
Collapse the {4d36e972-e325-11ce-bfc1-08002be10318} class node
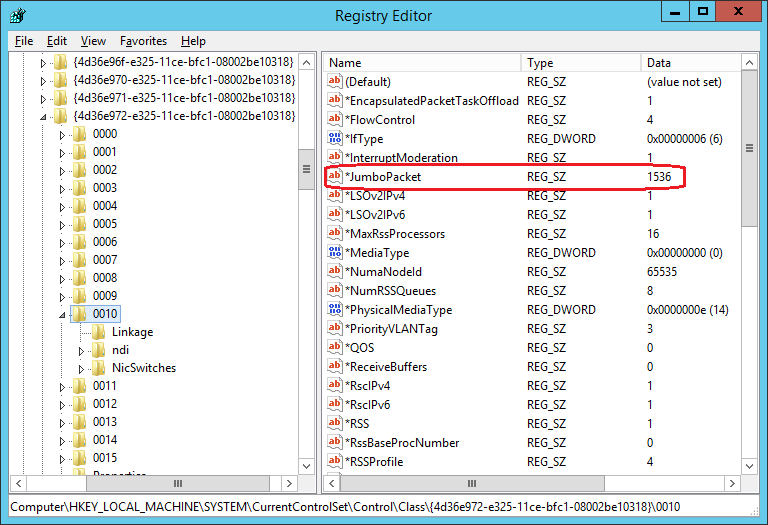click(x=43, y=116)
